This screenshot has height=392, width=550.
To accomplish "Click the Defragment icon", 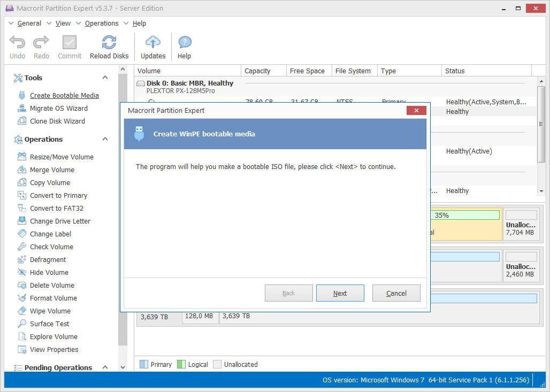I will coord(22,259).
